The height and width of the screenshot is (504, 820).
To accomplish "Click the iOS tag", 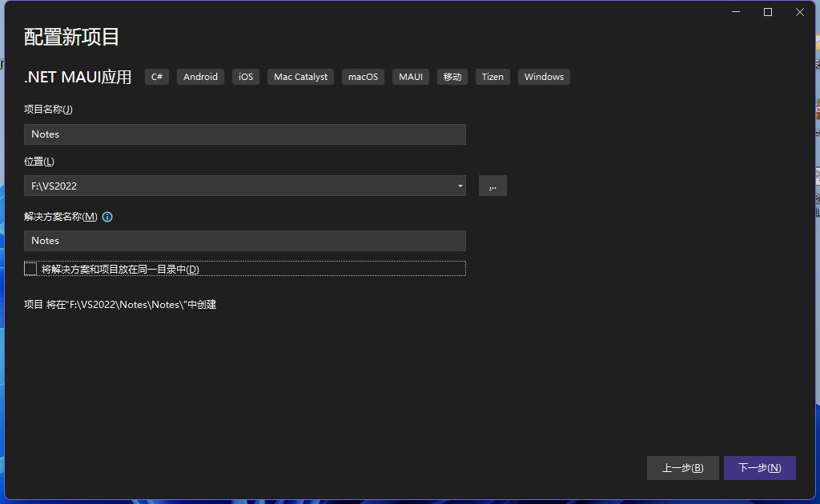I will 246,77.
